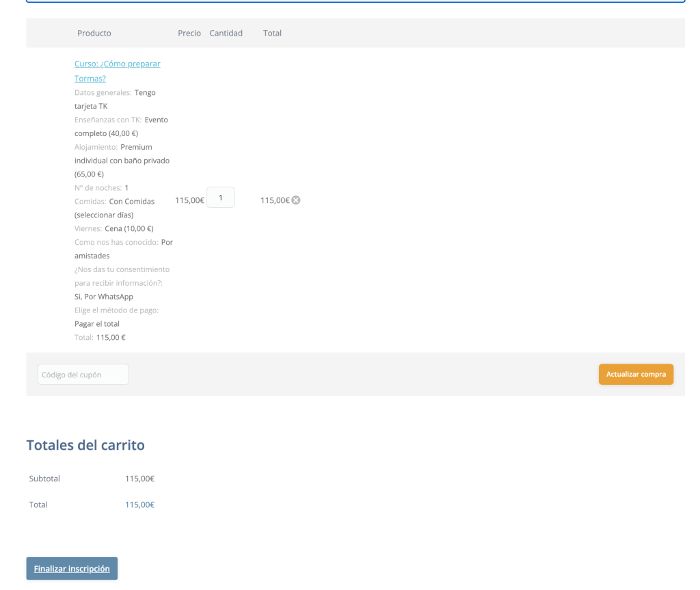Image resolution: width=700 pixels, height=590 pixels.
Task: Click the Cena (10,00 €) value
Action: pos(129,228)
